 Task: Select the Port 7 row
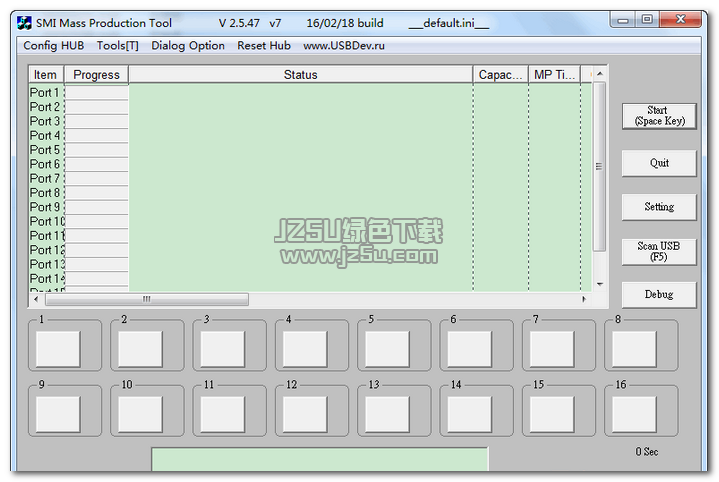pyautogui.click(x=310, y=178)
